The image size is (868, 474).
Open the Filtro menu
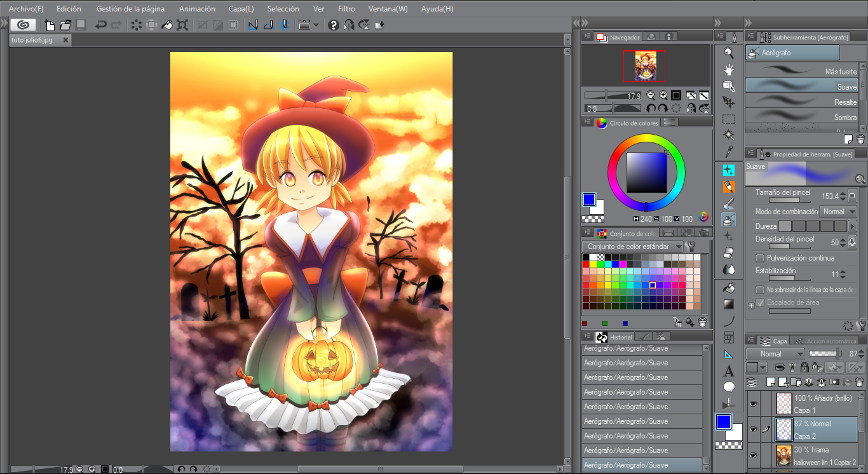point(346,9)
